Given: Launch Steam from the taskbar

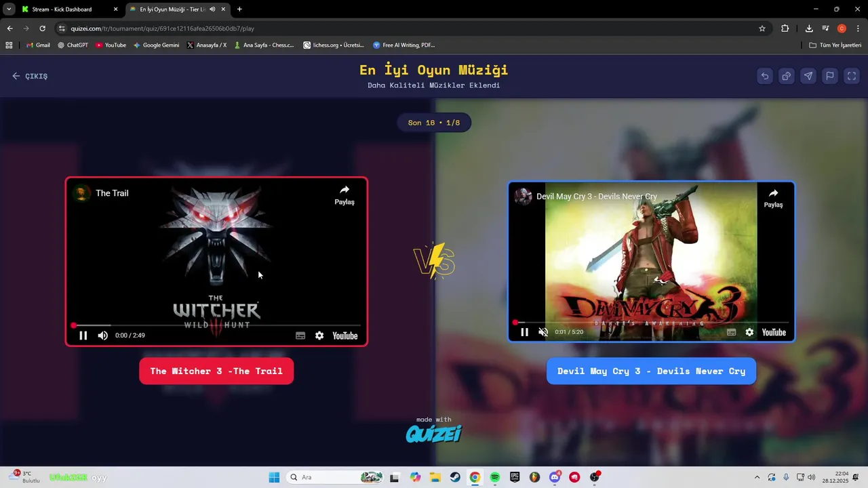Looking at the screenshot, I should coord(455,477).
